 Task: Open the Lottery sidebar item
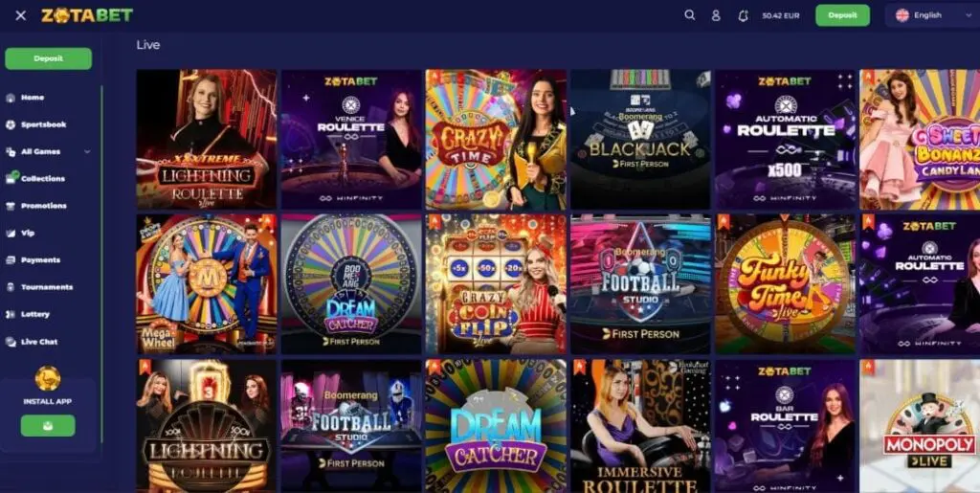[x=35, y=314]
